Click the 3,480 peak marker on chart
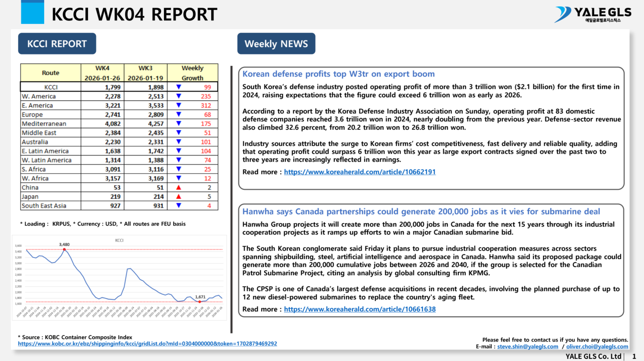The width and height of the screenshot is (644, 361). [x=64, y=249]
